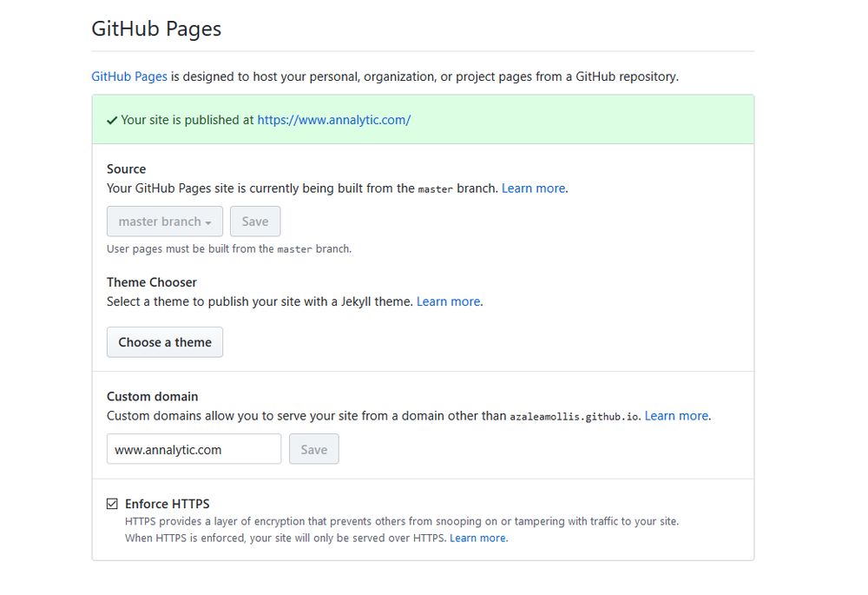
Task: Click the note 'User pages must be built'
Action: click(229, 248)
